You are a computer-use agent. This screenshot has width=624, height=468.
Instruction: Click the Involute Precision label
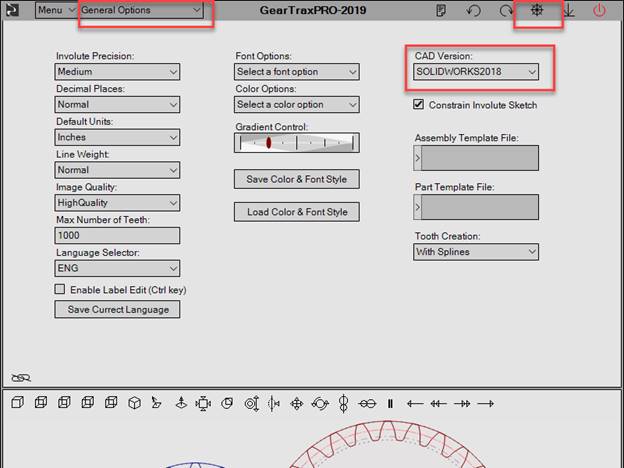click(95, 56)
